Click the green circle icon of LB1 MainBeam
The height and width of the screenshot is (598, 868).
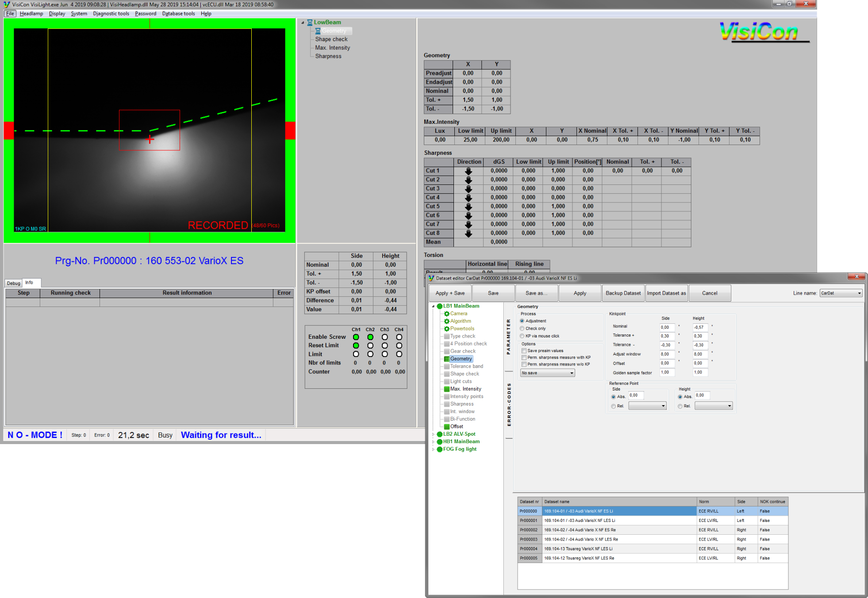440,306
